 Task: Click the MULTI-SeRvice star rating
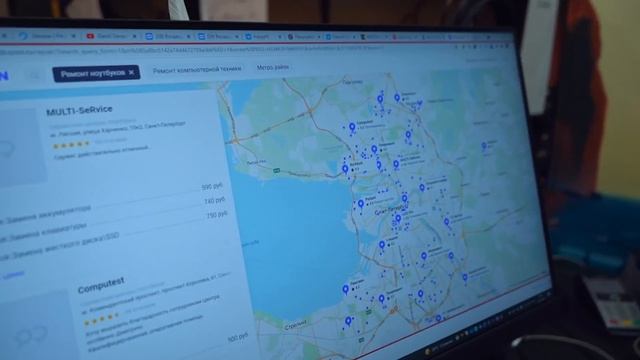click(x=71, y=145)
